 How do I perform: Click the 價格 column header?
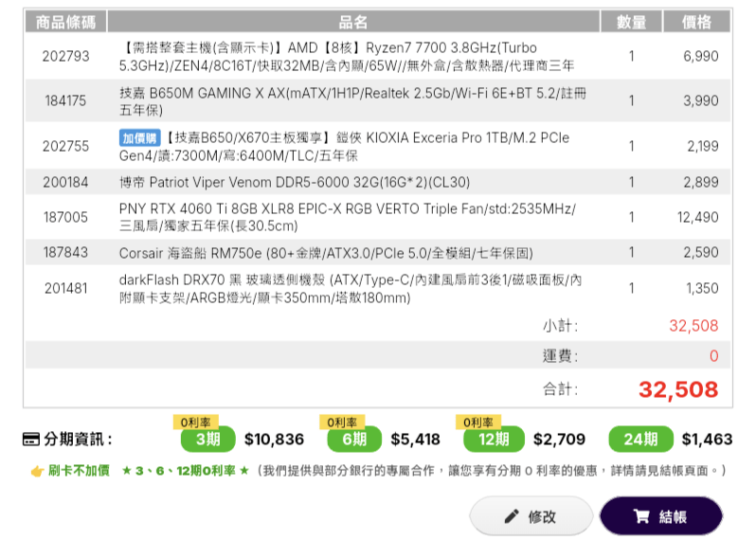(696, 22)
